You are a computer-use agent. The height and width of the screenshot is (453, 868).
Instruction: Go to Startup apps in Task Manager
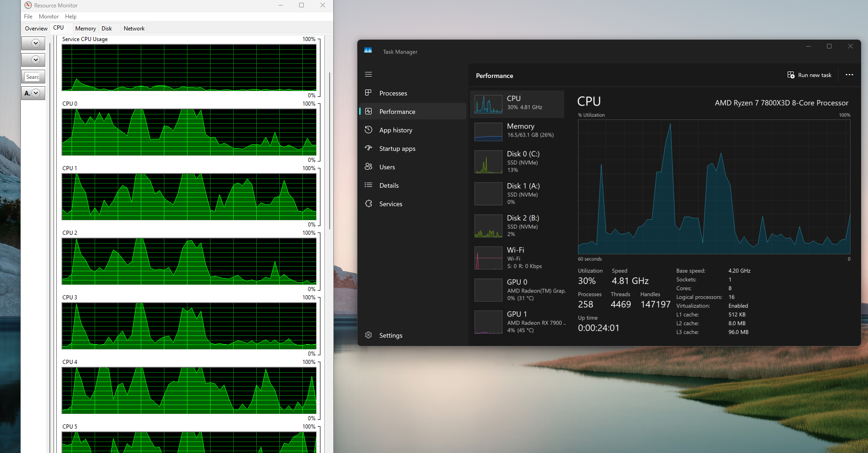coord(413,149)
